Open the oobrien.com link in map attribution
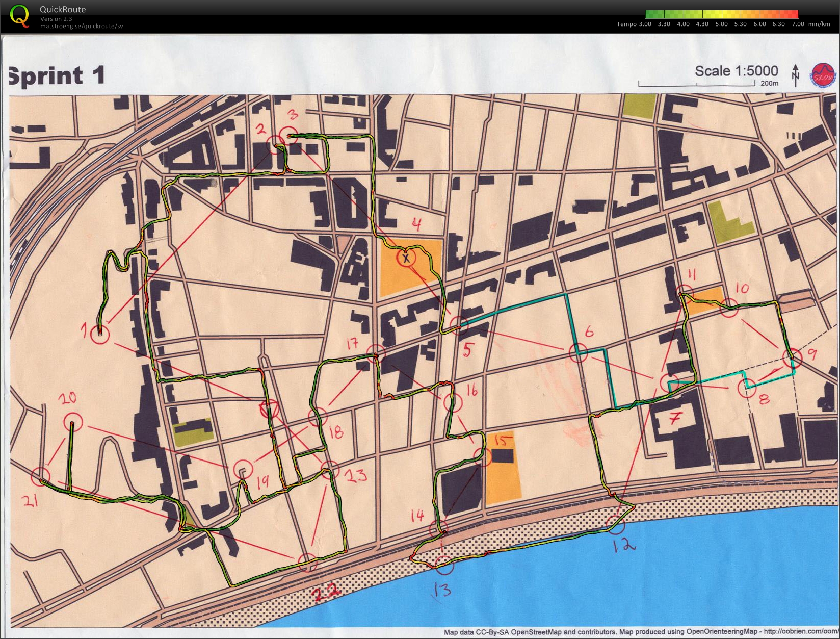This screenshot has width=840, height=639. [802, 632]
